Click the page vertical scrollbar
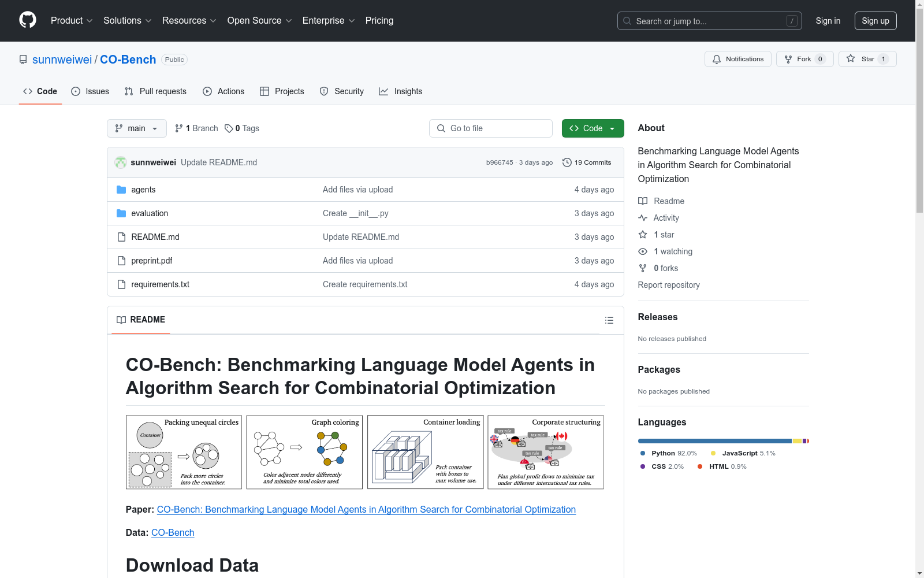This screenshot has width=924, height=578. [x=919, y=110]
